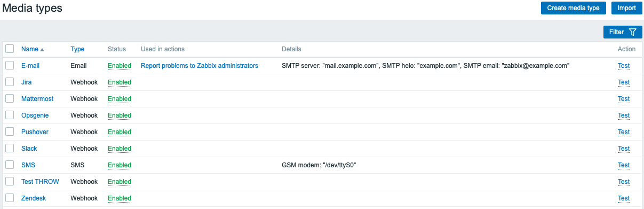Check the box beside E-mail
644x209 pixels.
point(10,65)
